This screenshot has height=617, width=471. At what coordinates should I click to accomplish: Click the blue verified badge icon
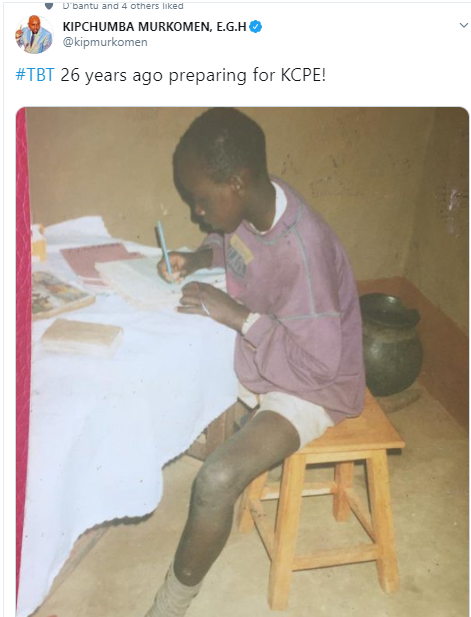coord(256,27)
